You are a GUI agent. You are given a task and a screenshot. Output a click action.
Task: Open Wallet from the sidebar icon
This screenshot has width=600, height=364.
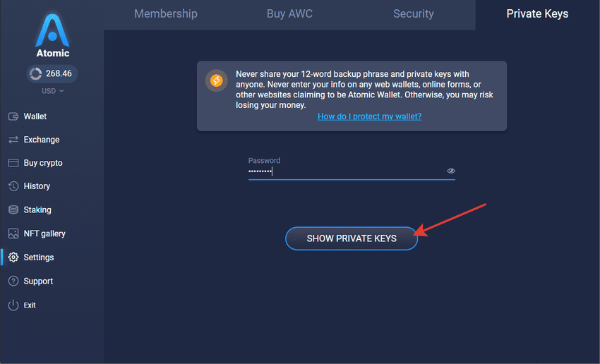tap(13, 116)
